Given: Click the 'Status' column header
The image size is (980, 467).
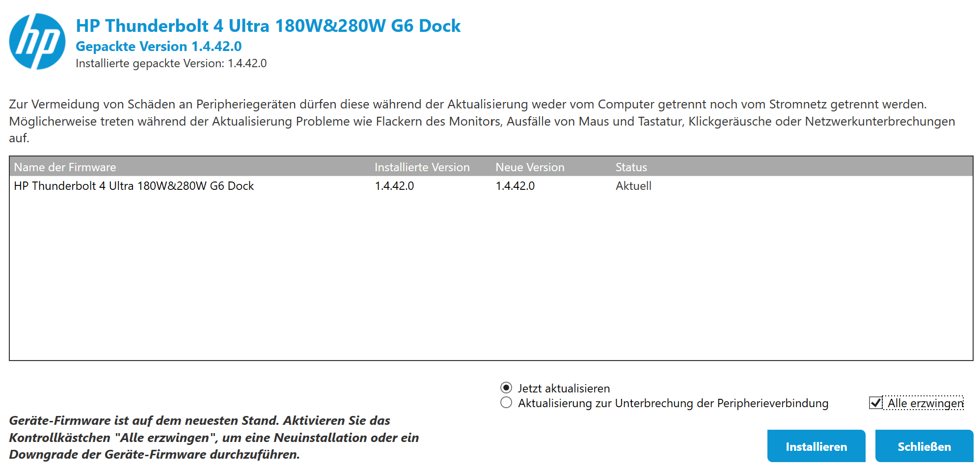Looking at the screenshot, I should click(631, 167).
